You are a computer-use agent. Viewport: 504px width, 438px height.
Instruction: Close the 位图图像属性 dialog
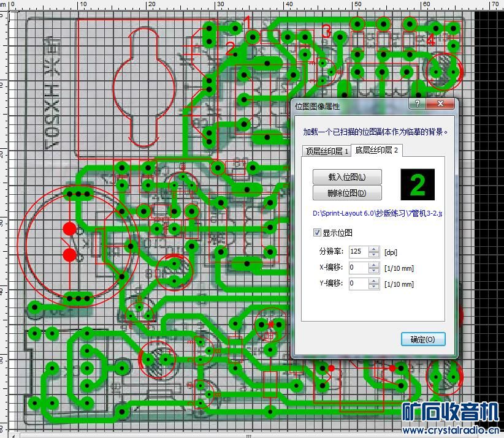tap(440, 104)
